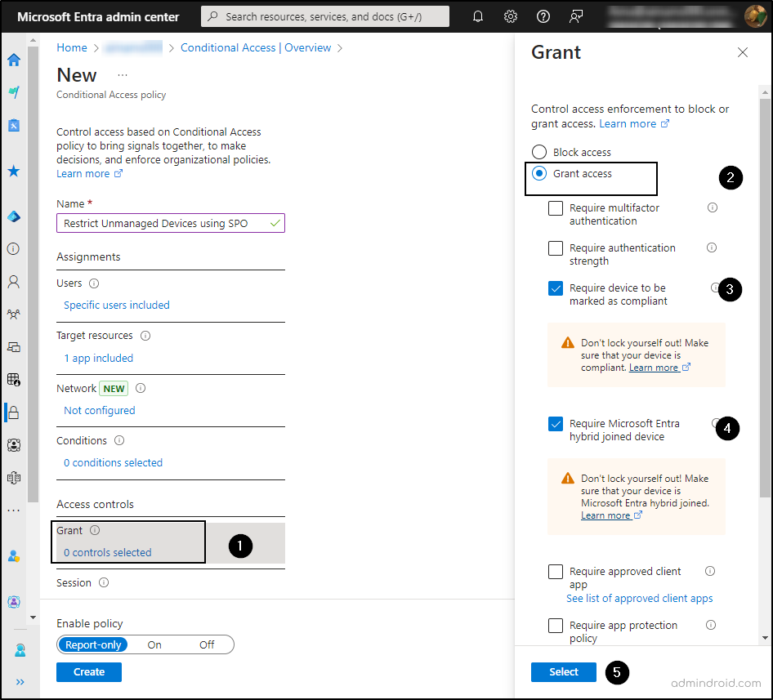Viewport: 773px width, 700px height.
Task: Close the Grant panel with X
Action: (x=742, y=52)
